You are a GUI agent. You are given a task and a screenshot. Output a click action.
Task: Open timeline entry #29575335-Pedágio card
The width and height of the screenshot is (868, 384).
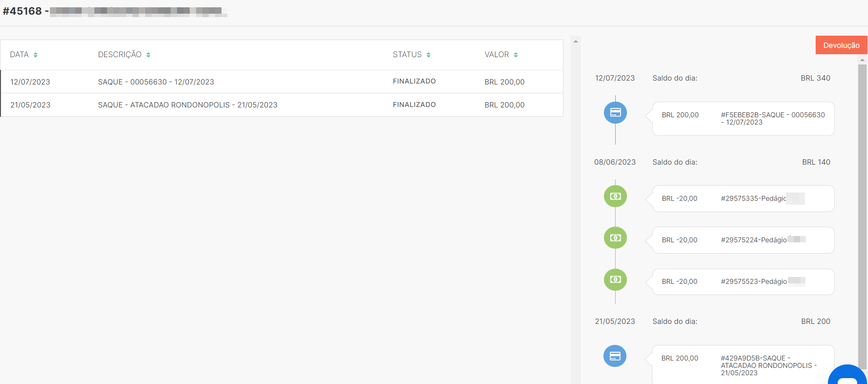pos(743,198)
